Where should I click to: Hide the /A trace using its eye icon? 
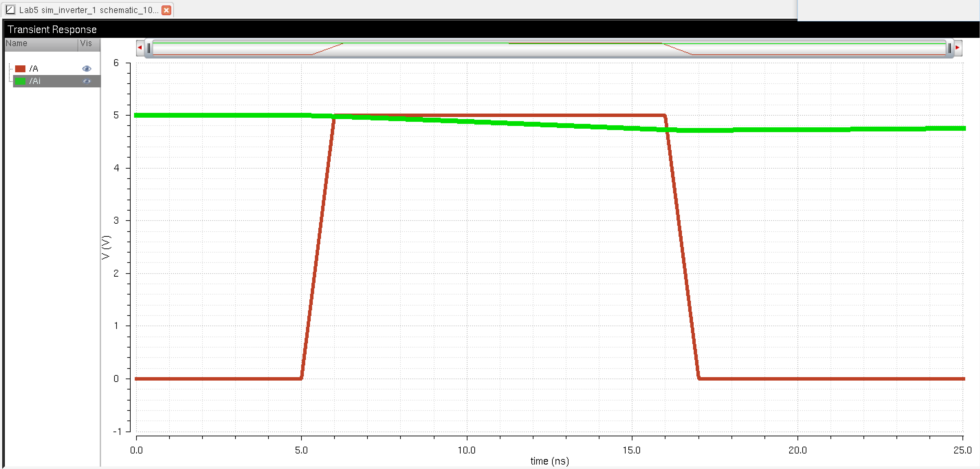[87, 68]
